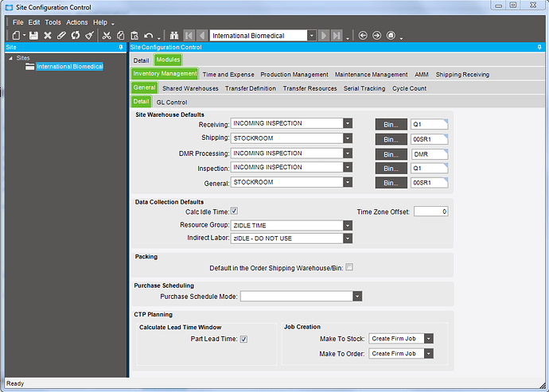Click the Bin button for DMR Processing

click(390, 153)
